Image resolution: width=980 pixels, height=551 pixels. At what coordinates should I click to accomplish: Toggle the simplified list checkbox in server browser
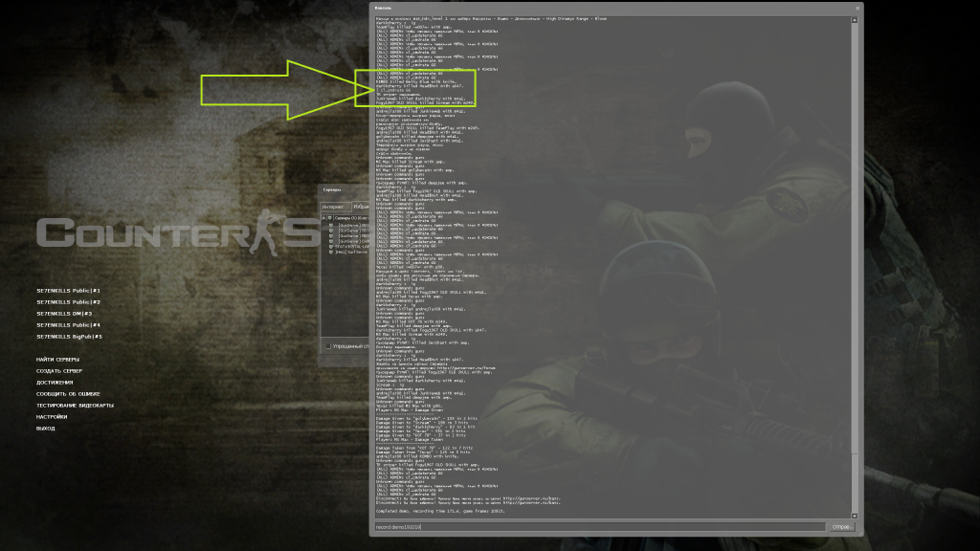[328, 345]
